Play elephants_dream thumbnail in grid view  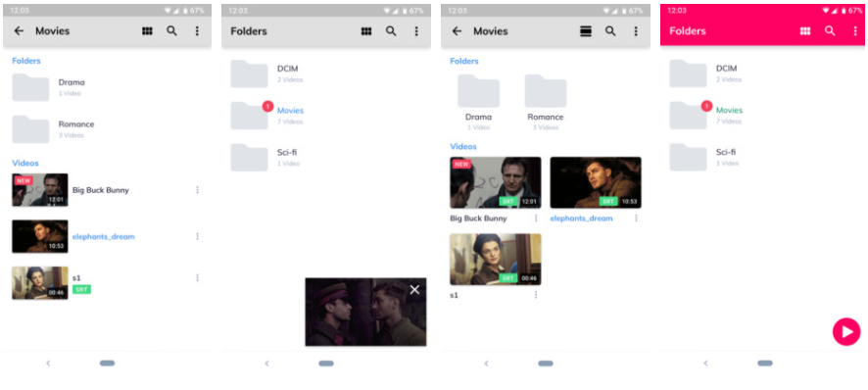pos(596,182)
